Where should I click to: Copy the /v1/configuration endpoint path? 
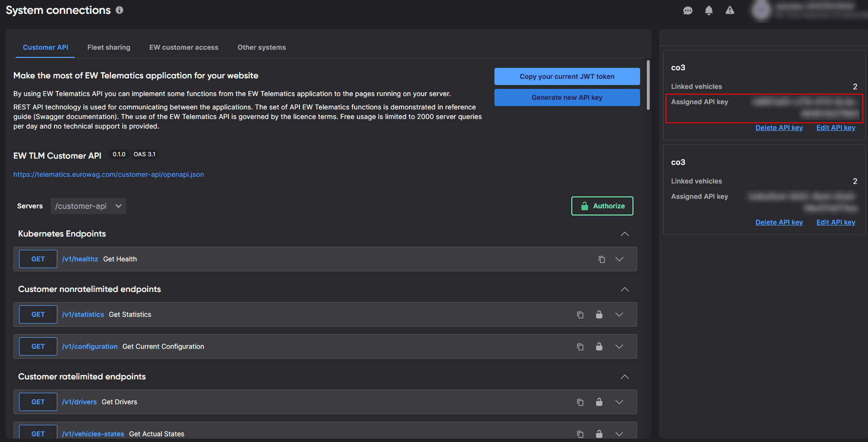(x=580, y=346)
